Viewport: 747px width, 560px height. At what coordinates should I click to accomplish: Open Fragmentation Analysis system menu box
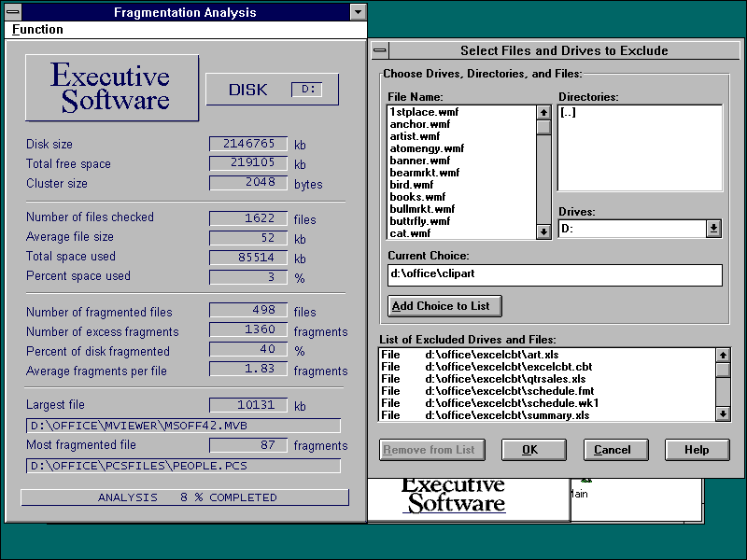point(13,12)
